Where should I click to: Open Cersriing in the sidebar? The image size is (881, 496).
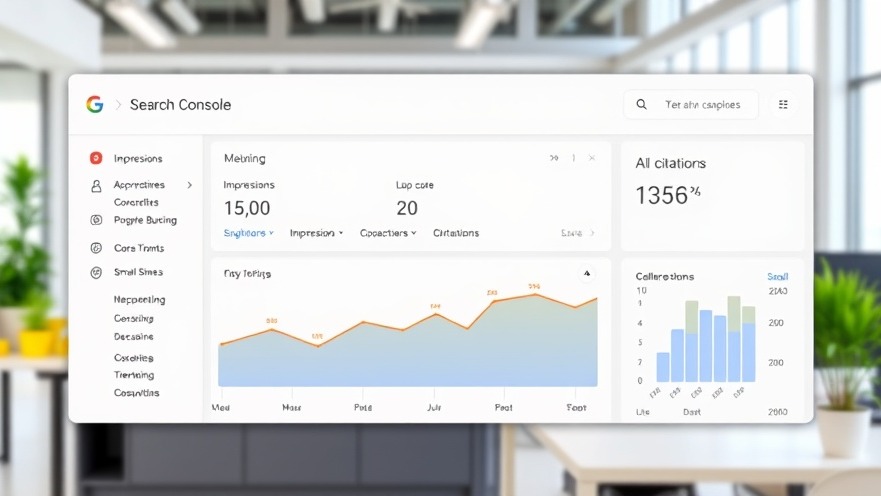click(x=134, y=318)
